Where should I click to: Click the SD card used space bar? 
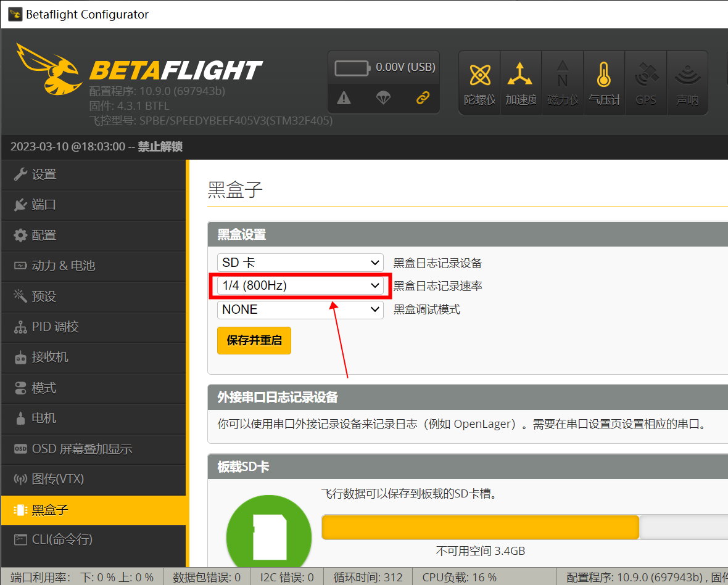tap(481, 527)
